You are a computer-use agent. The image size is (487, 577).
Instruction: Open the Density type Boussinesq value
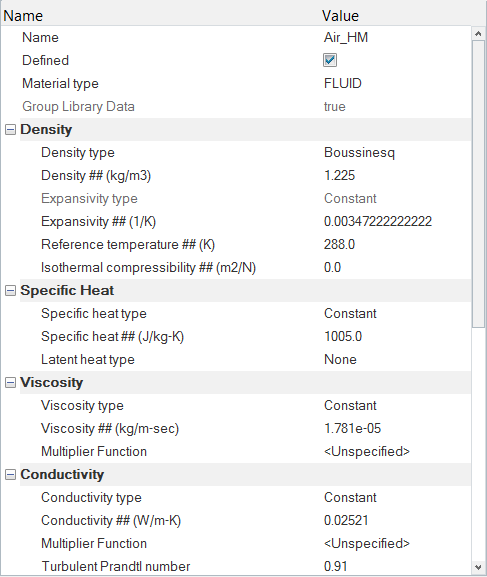359,153
